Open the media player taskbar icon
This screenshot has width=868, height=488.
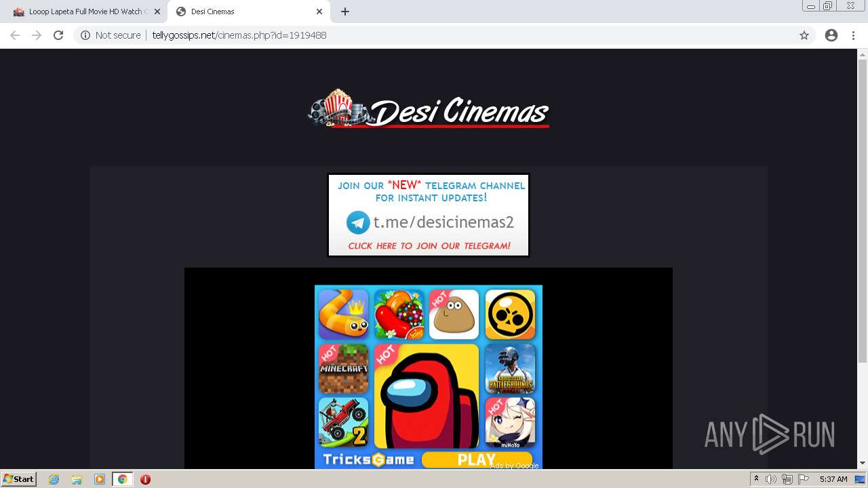point(100,479)
